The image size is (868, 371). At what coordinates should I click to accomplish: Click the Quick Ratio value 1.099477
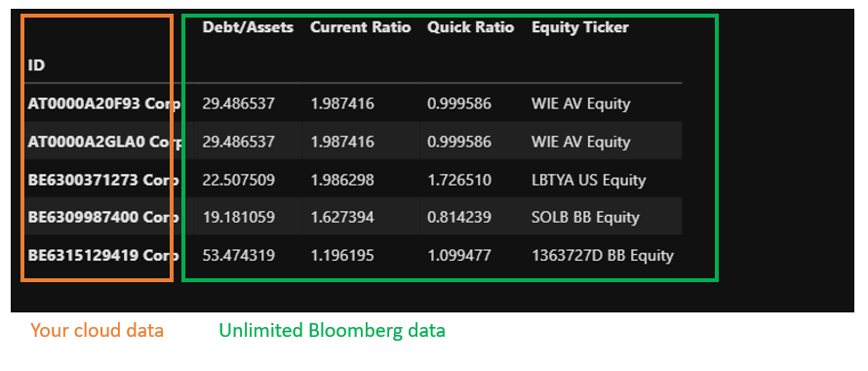[x=459, y=256]
